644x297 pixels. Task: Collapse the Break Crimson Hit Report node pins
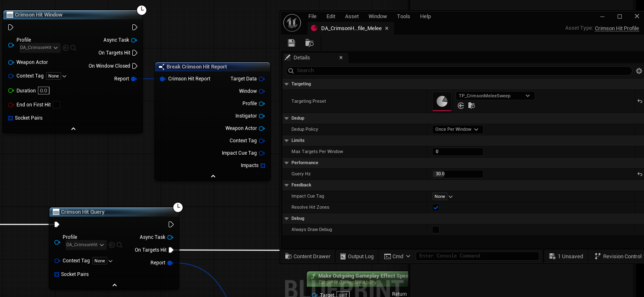tap(213, 176)
